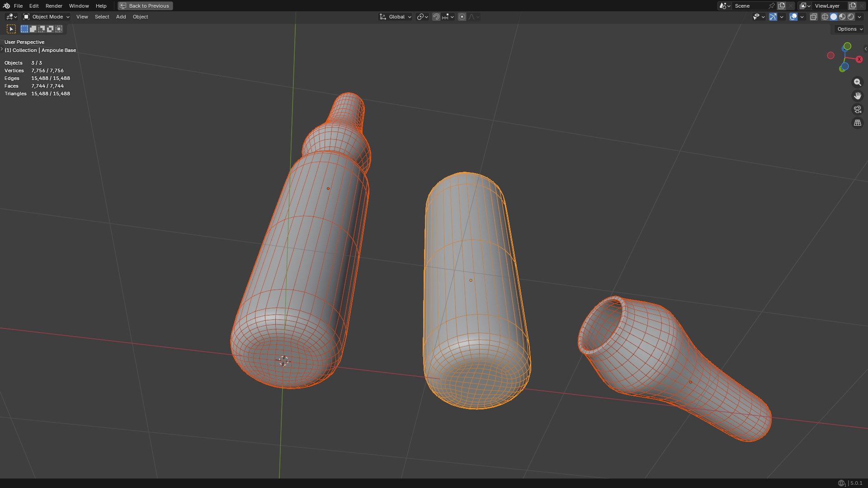The width and height of the screenshot is (868, 488).
Task: Open the Object Mode dropdown
Action: (x=46, y=17)
